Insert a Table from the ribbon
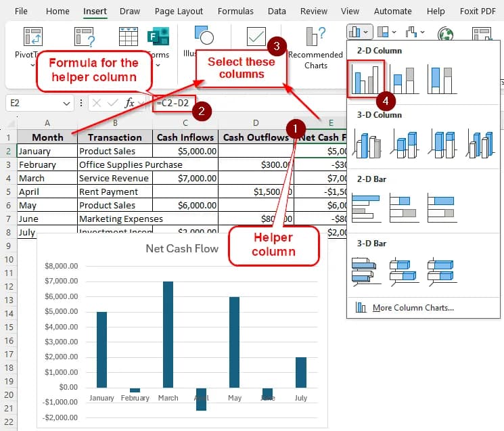 [129, 37]
